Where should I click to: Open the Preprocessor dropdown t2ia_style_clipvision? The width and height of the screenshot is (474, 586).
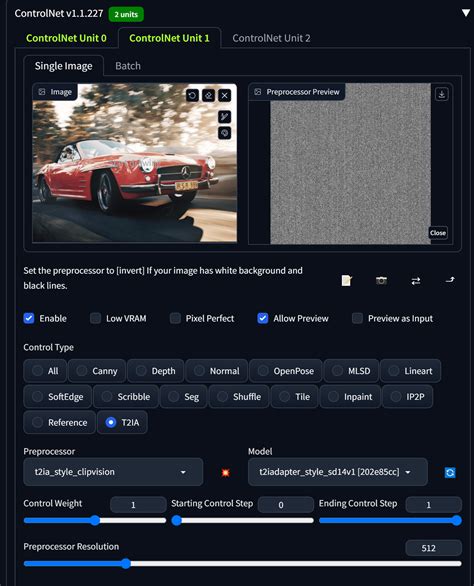click(113, 472)
